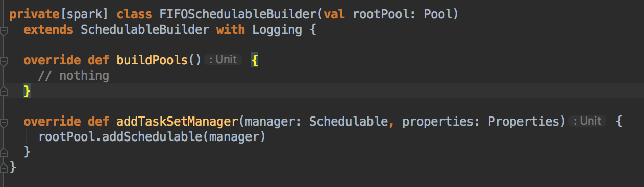Image resolution: width=644 pixels, height=187 pixels.
Task: Place cursor on buildPools method name
Action: (x=152, y=60)
